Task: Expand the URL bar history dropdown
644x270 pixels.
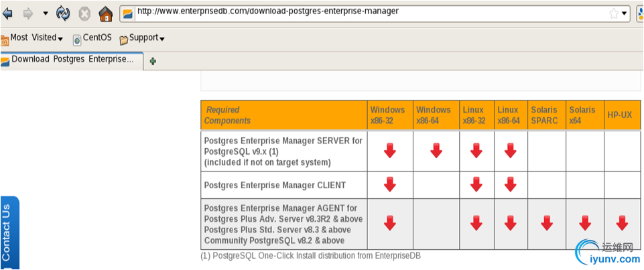Action: coord(625,13)
